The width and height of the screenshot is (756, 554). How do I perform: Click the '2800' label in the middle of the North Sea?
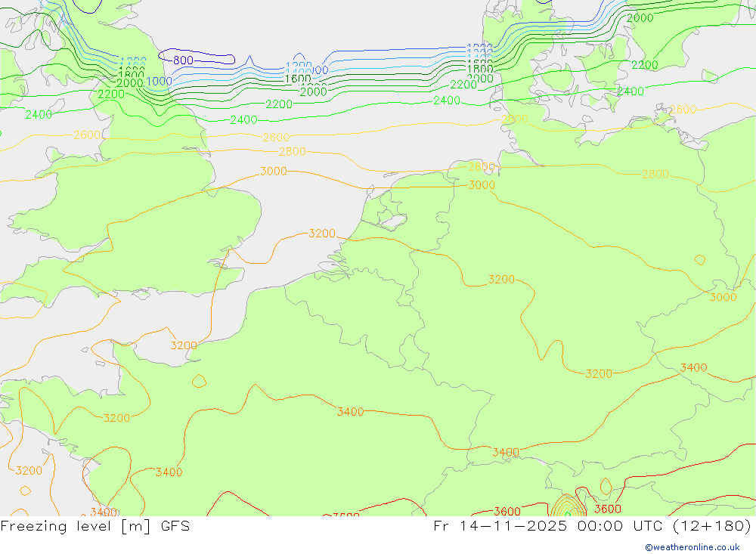pos(292,152)
